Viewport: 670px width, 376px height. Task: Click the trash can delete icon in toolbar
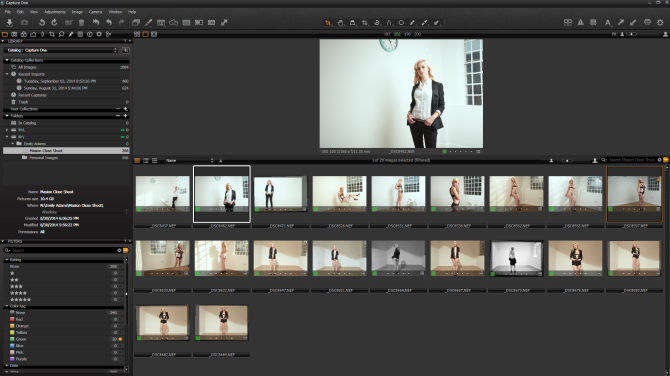[81, 23]
